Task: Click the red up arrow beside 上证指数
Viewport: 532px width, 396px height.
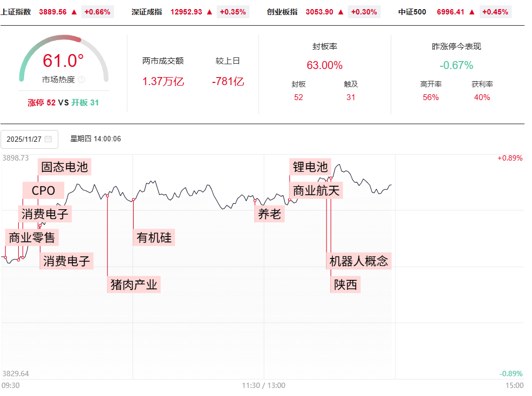Action: point(74,12)
